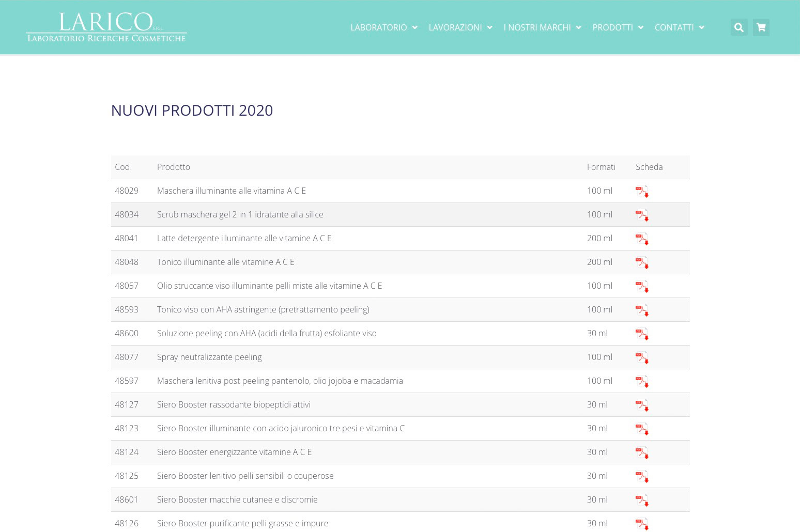Click the Prodotto column header

pyautogui.click(x=174, y=167)
